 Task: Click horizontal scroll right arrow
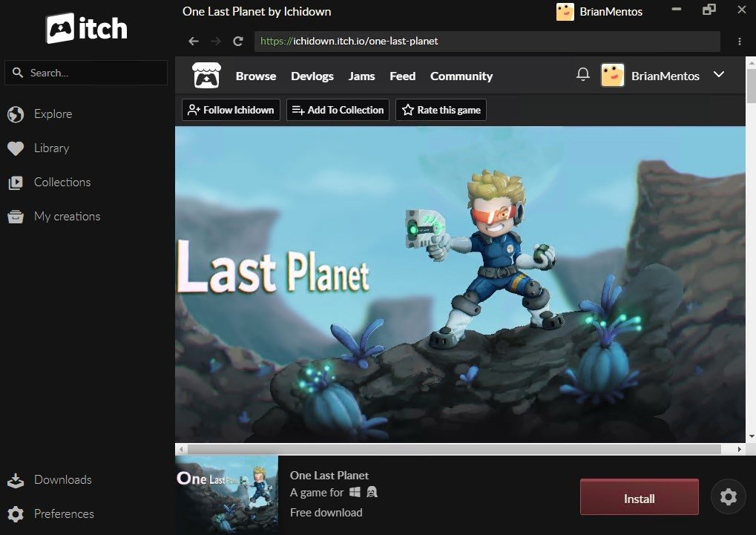739,449
